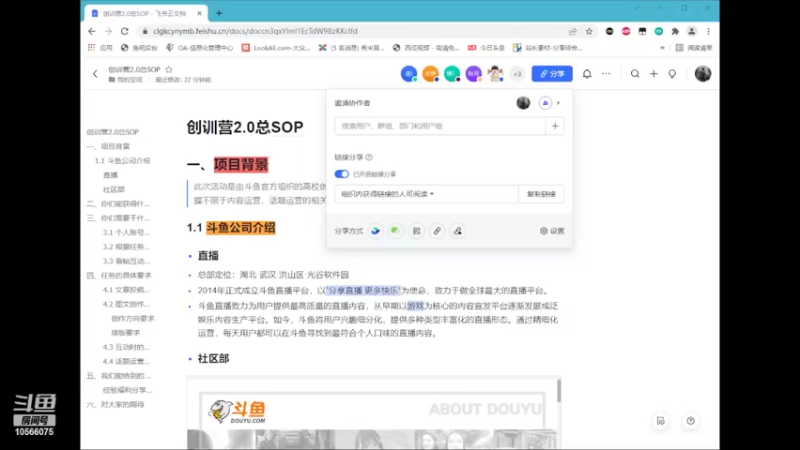This screenshot has width=800, height=450.
Task: Jump to outline item 排版要求
Action: pyautogui.click(x=126, y=333)
